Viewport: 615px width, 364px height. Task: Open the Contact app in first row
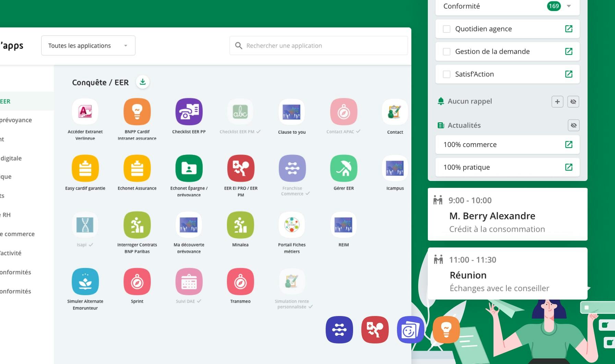point(395,112)
